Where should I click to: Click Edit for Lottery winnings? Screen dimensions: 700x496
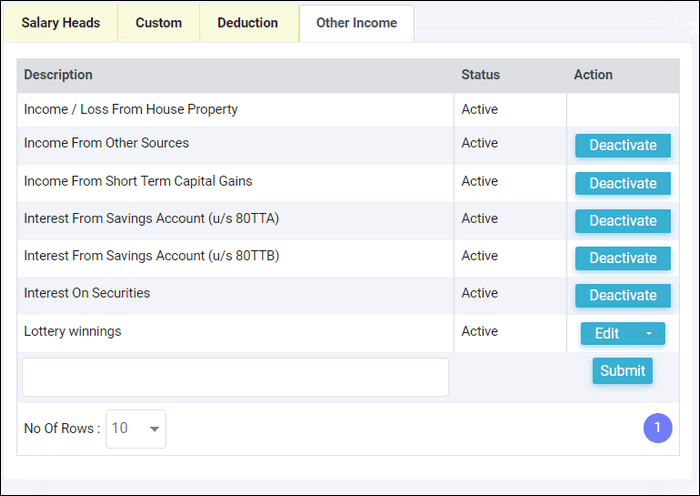pos(607,334)
